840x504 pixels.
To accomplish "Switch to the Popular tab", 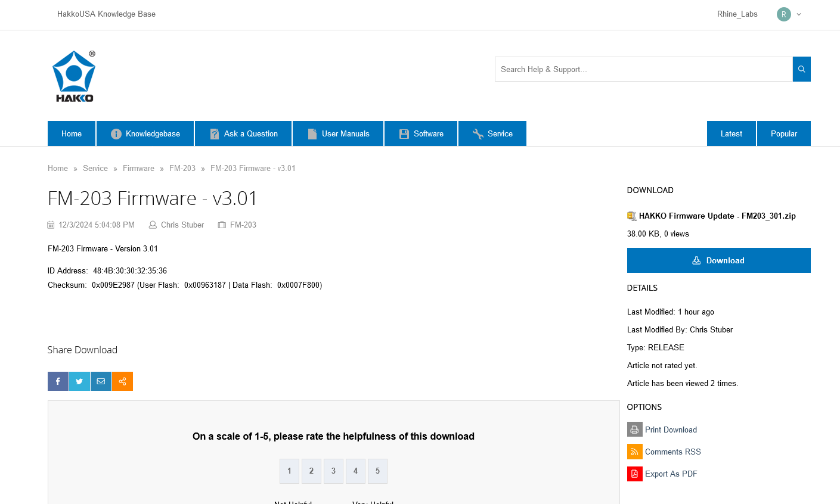I will 784,133.
